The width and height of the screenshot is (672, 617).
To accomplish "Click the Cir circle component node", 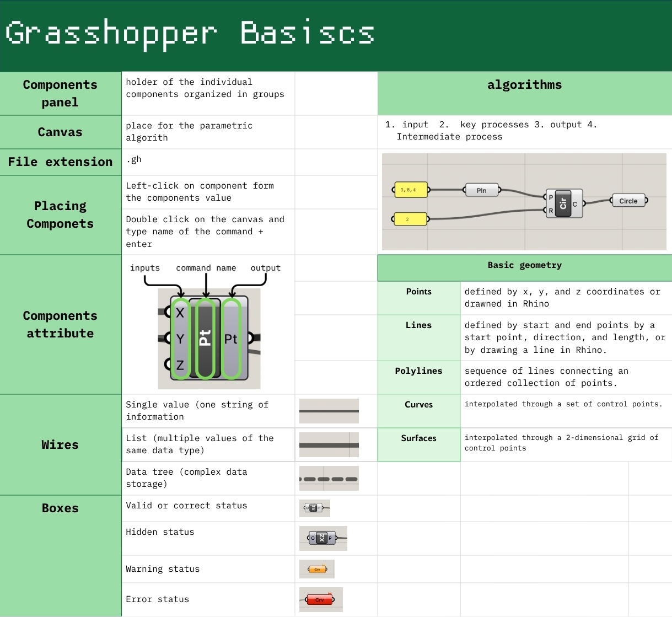I will point(563,204).
